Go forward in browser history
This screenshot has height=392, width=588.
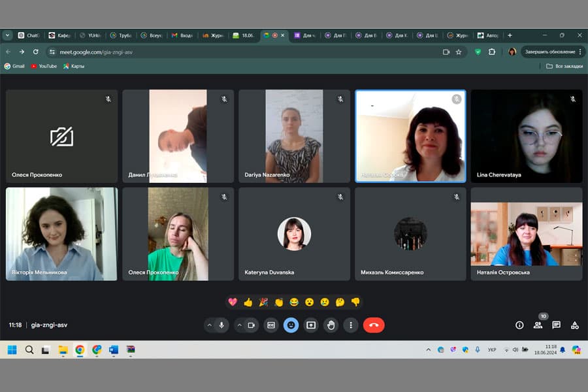pyautogui.click(x=22, y=52)
